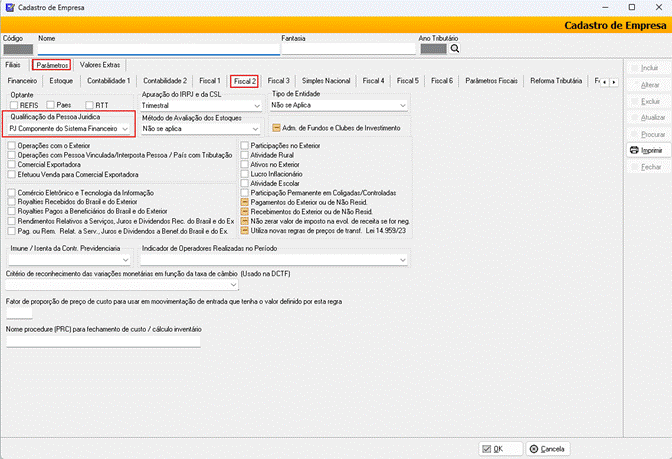
Task: Click the Fator de proporção input field
Action: (19, 313)
